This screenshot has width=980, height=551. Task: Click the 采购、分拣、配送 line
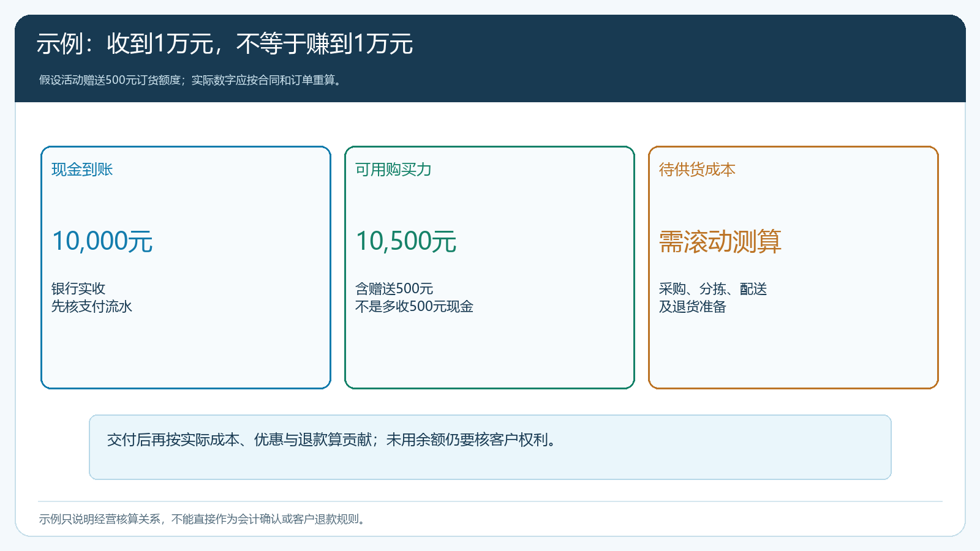713,288
